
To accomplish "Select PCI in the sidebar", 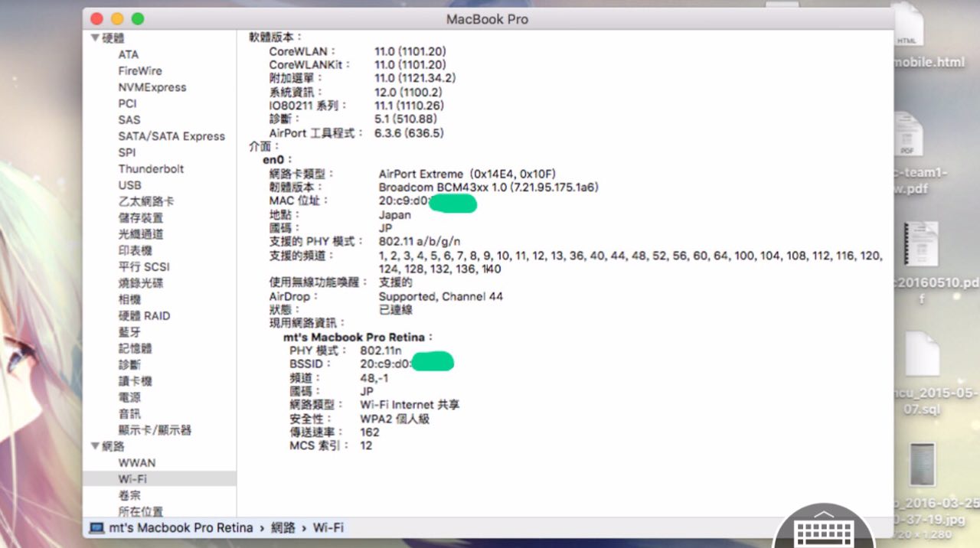I will click(127, 103).
